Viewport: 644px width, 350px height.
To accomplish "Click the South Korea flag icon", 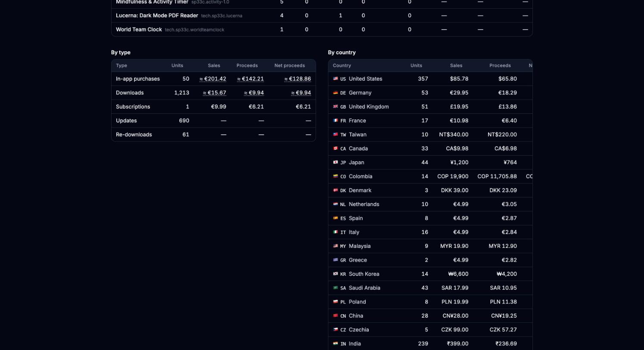I will point(336,274).
